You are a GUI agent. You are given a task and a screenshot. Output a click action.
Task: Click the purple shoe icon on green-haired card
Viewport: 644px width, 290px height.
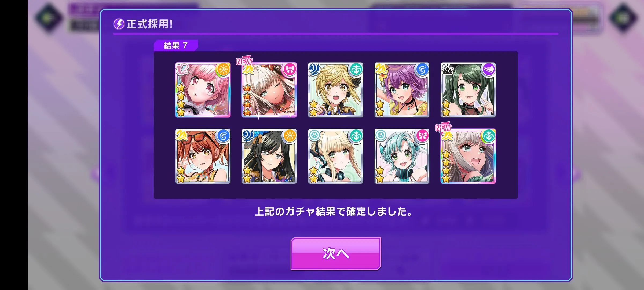point(489,70)
